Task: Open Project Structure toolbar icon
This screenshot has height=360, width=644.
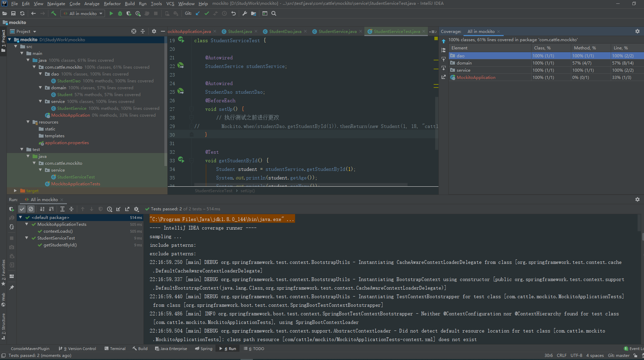Action: coord(254,13)
